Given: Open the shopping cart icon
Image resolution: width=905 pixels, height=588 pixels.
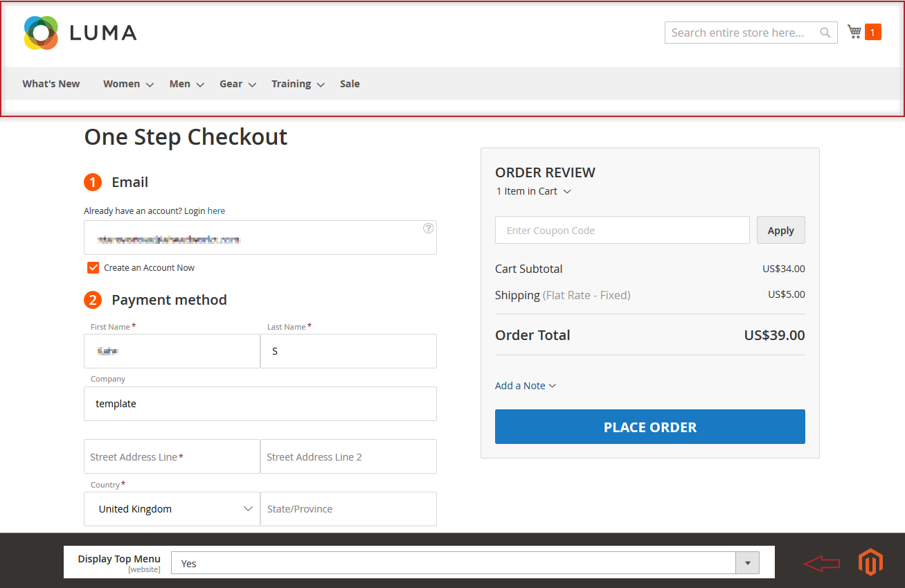Looking at the screenshot, I should point(854,32).
